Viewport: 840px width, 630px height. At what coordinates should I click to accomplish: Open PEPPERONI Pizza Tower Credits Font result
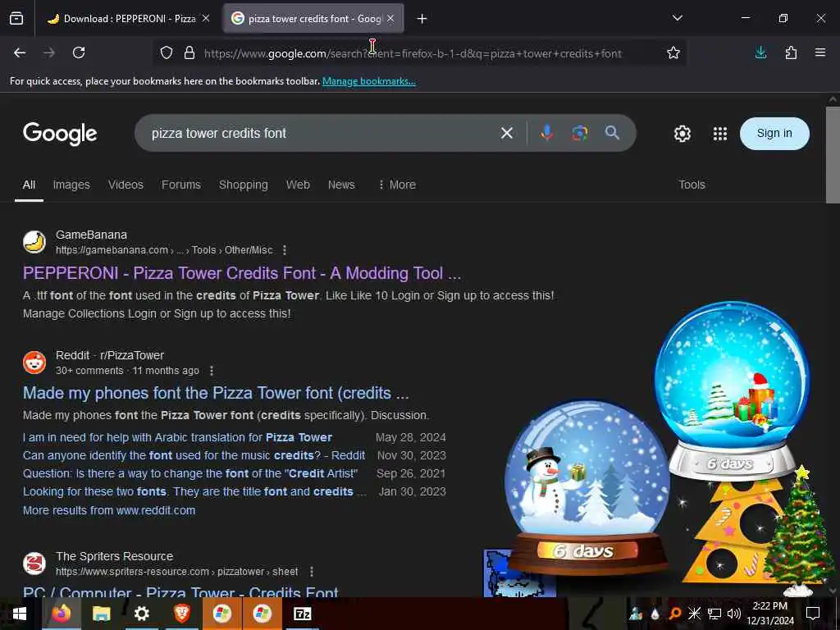pyautogui.click(x=242, y=273)
